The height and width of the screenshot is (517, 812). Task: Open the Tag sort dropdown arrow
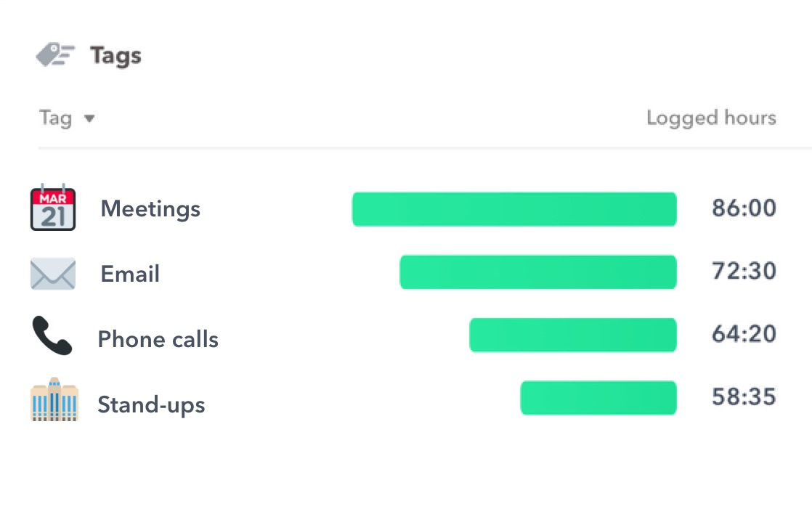pyautogui.click(x=89, y=118)
